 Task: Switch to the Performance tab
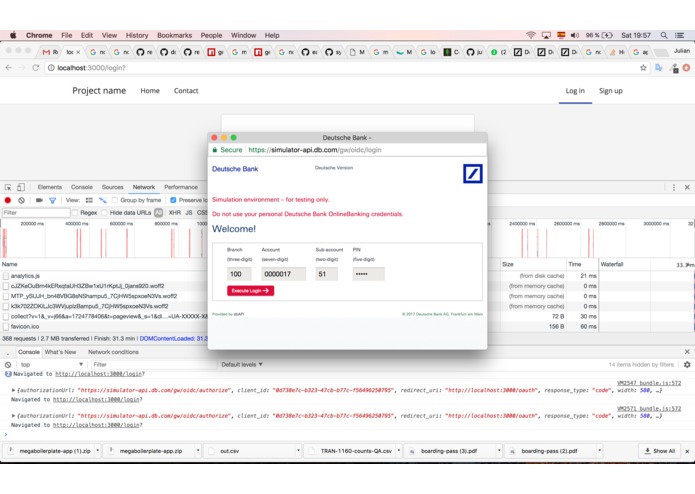pos(181,187)
